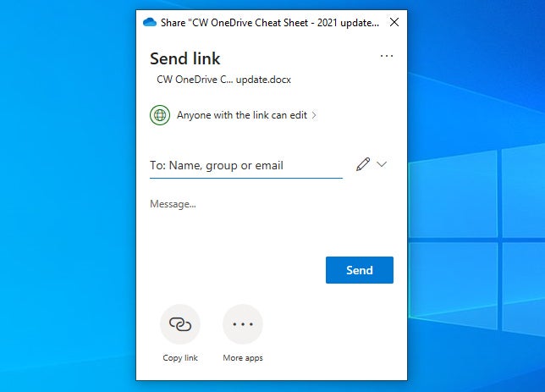Click the globe link settings icon
This screenshot has width=545, height=392.
tap(160, 115)
